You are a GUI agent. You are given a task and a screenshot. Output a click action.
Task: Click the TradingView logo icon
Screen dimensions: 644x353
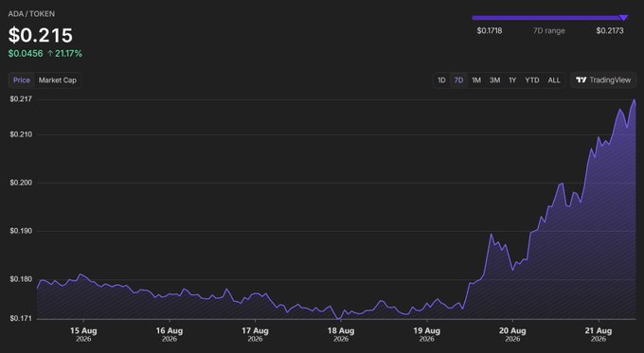pos(581,80)
